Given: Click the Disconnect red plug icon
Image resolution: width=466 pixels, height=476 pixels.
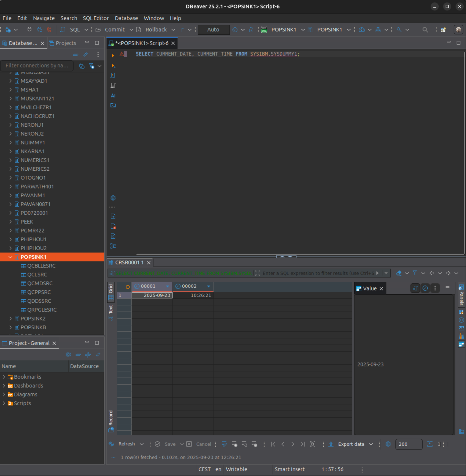Looking at the screenshot, I should click(x=49, y=30).
